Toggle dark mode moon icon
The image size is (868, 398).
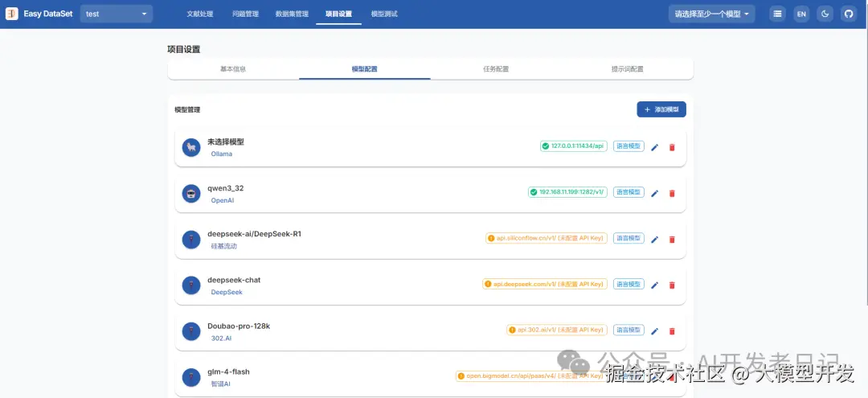pos(825,14)
